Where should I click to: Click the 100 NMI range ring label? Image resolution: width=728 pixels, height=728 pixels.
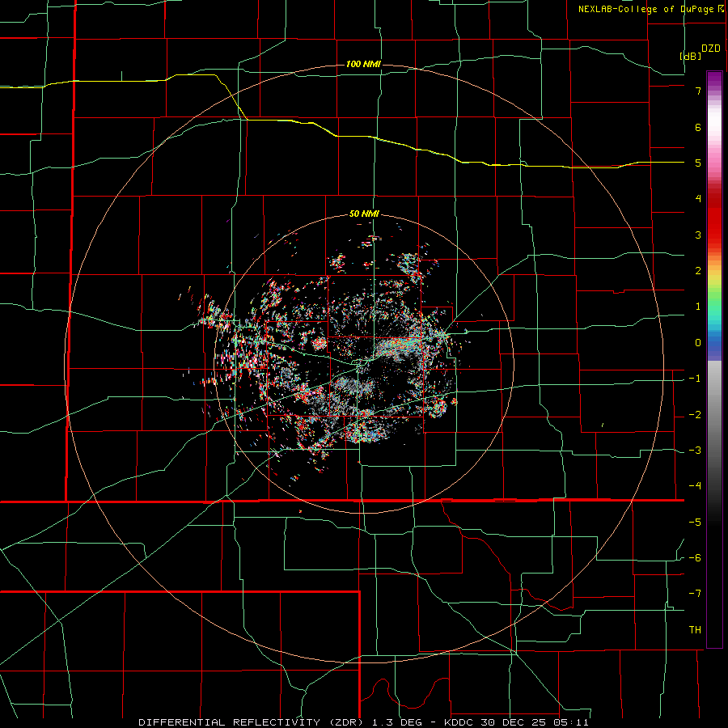click(x=363, y=64)
